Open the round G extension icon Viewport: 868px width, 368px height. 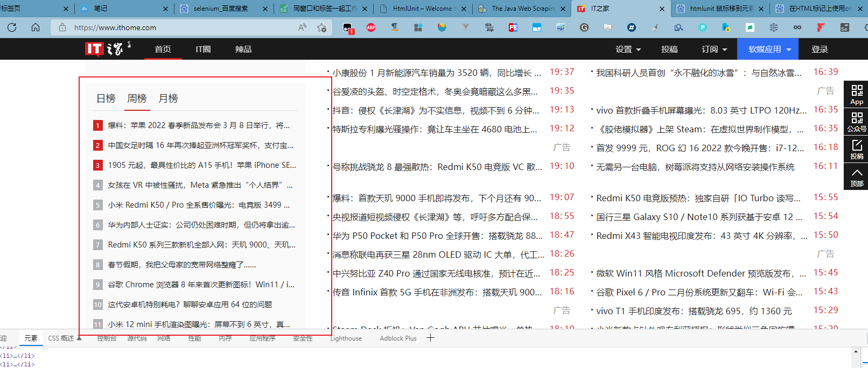click(x=584, y=27)
